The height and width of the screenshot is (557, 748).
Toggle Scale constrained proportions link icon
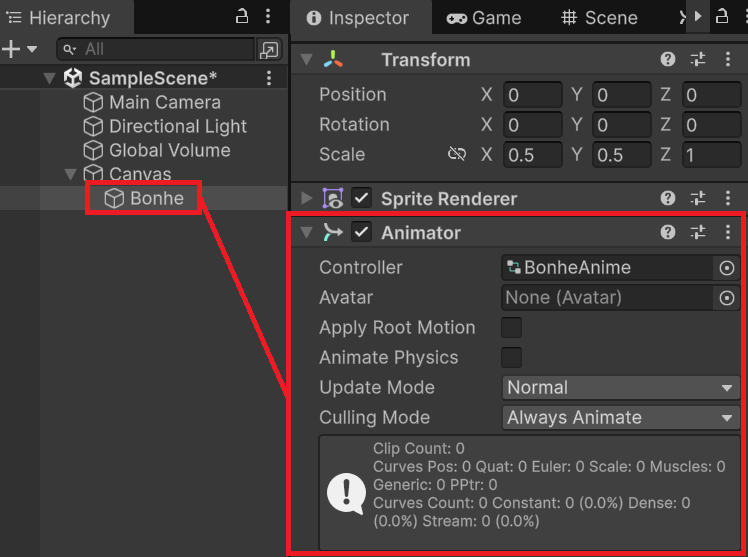tap(457, 155)
